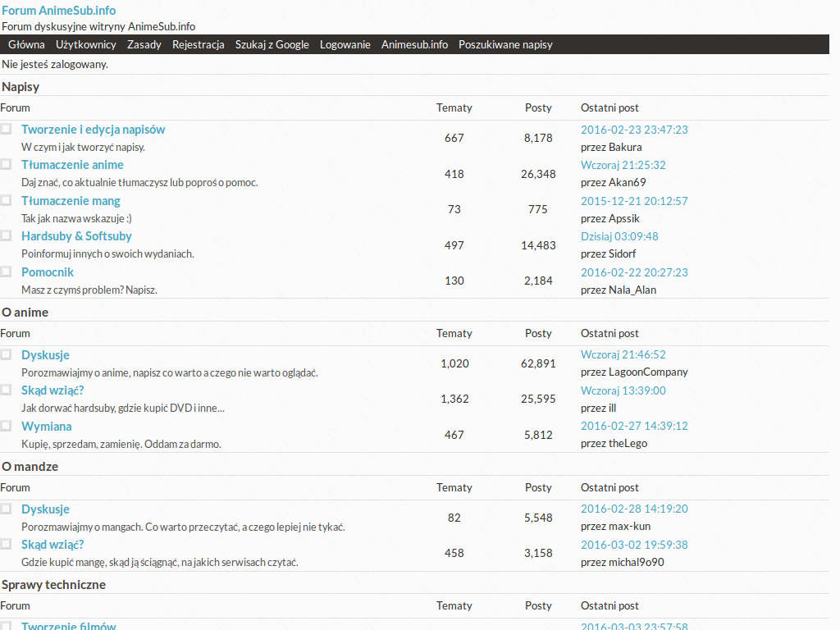
Task: Click Logowanie in the navigation bar
Action: 345,44
